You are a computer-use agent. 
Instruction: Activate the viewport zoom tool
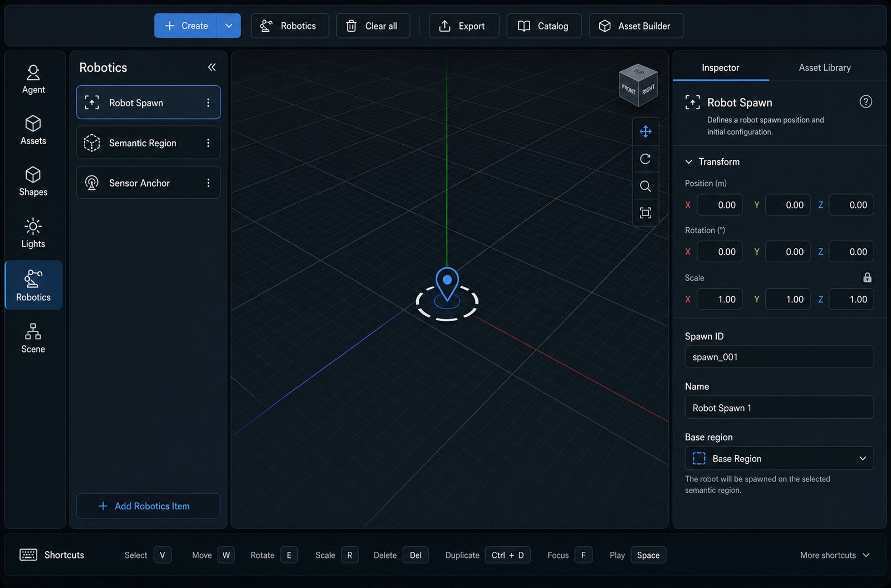(x=645, y=186)
